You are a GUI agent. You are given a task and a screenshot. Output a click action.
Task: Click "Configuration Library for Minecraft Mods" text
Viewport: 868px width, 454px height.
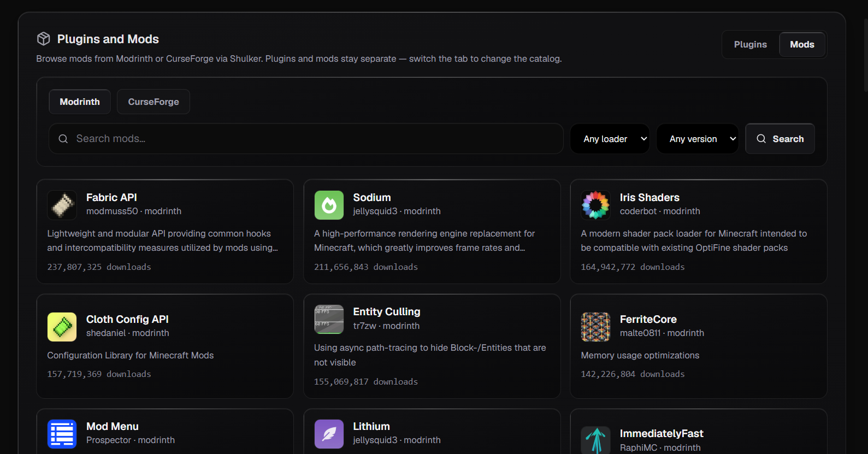[131, 355]
